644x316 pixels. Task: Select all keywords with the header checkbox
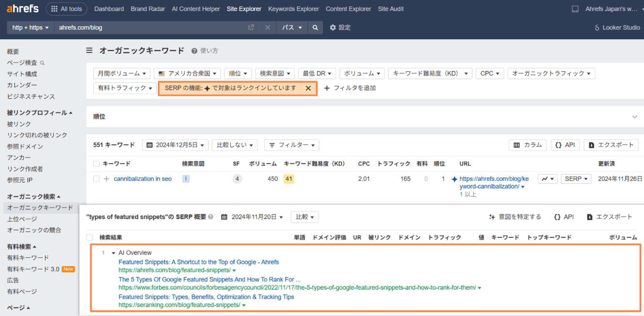pyautogui.click(x=96, y=163)
